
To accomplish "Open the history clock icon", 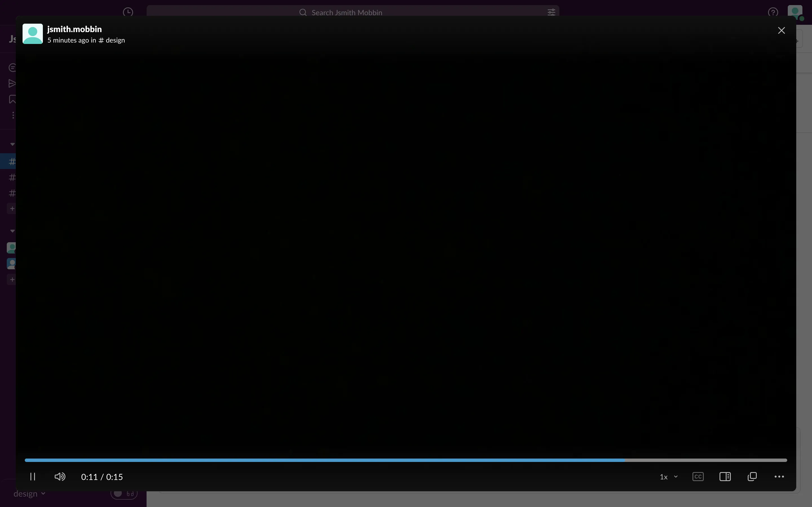I will point(128,12).
